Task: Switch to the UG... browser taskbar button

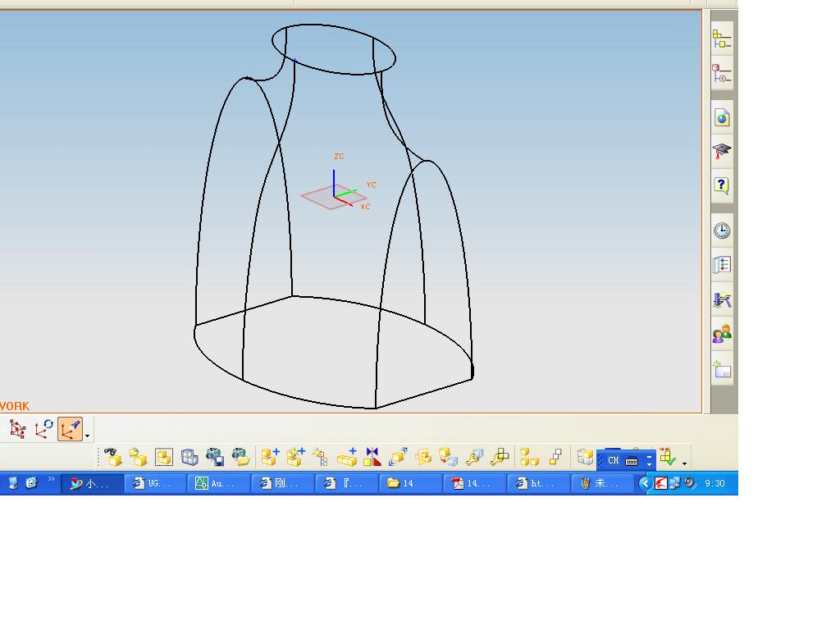Action: pos(155,483)
